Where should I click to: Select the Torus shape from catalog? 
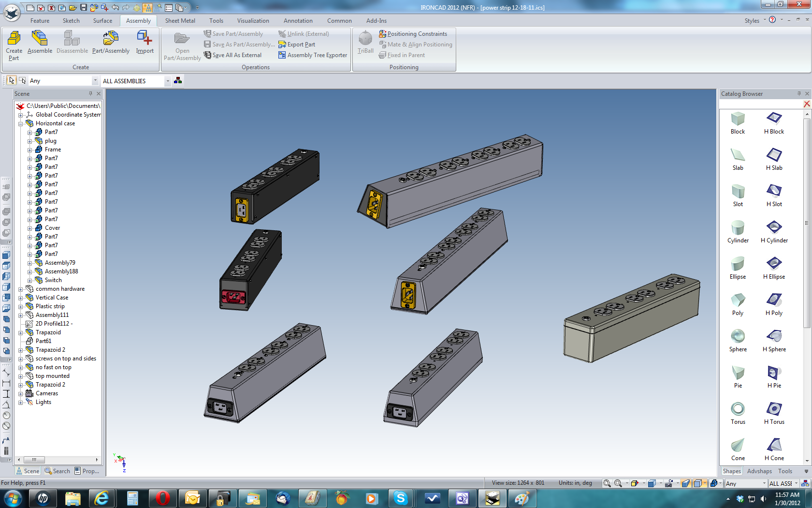tap(738, 409)
